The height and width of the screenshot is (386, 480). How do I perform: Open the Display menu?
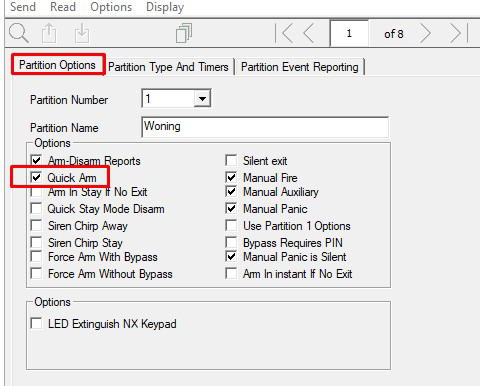pyautogui.click(x=165, y=7)
